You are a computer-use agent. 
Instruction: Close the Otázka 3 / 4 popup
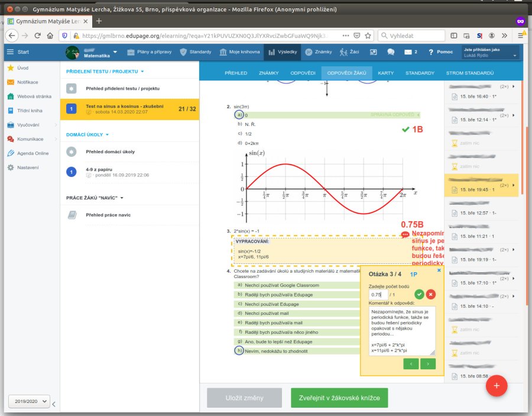[439, 270]
